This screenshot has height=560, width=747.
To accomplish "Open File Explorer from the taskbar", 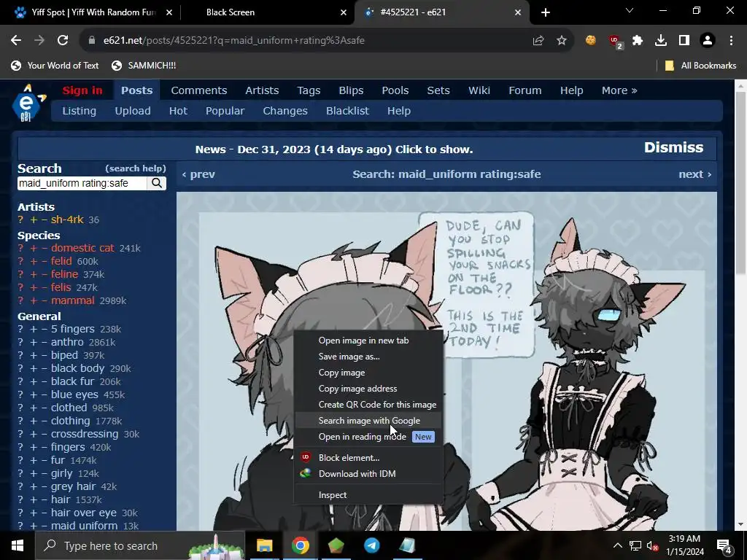I will point(264,545).
